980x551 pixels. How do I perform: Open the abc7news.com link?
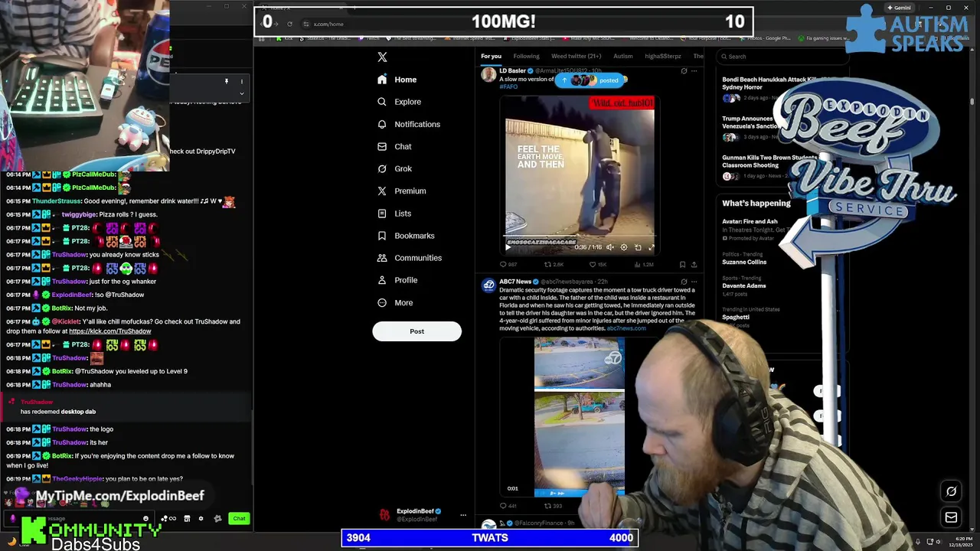click(x=626, y=328)
